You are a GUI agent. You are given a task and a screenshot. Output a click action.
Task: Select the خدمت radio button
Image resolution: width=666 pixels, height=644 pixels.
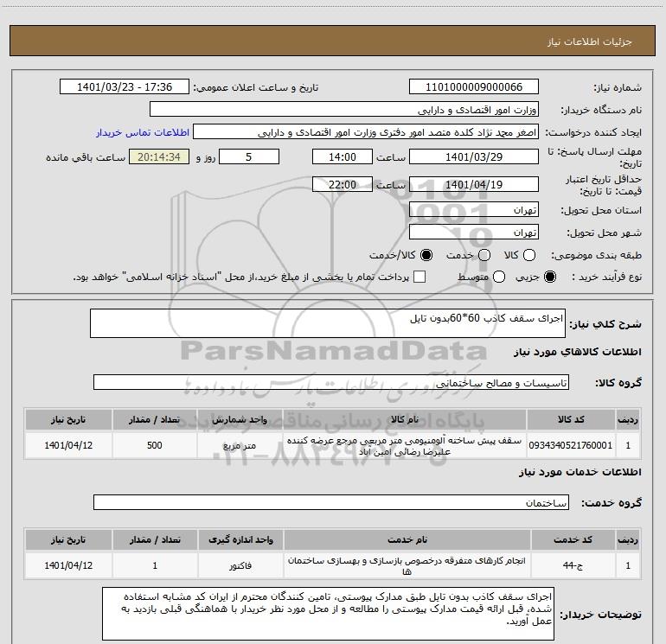tap(484, 255)
